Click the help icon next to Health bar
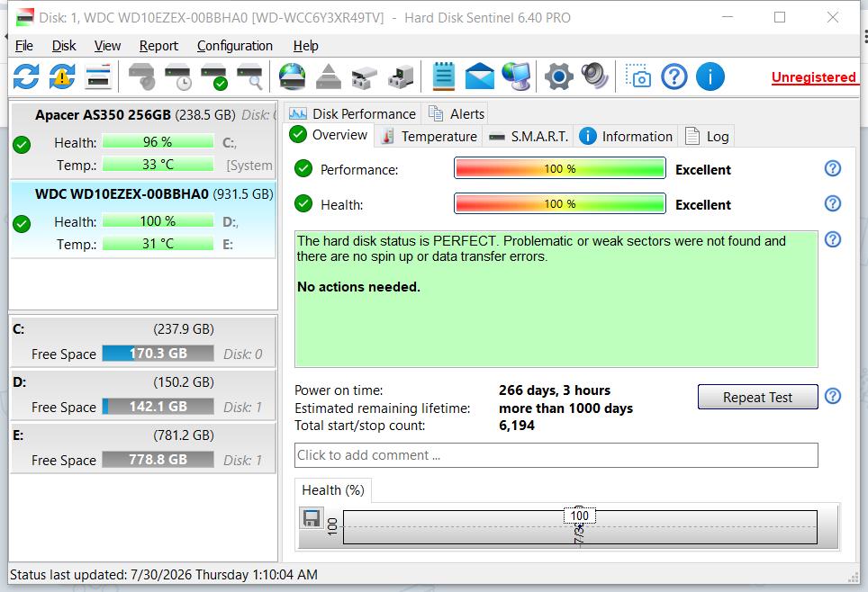The image size is (868, 592). tap(833, 203)
